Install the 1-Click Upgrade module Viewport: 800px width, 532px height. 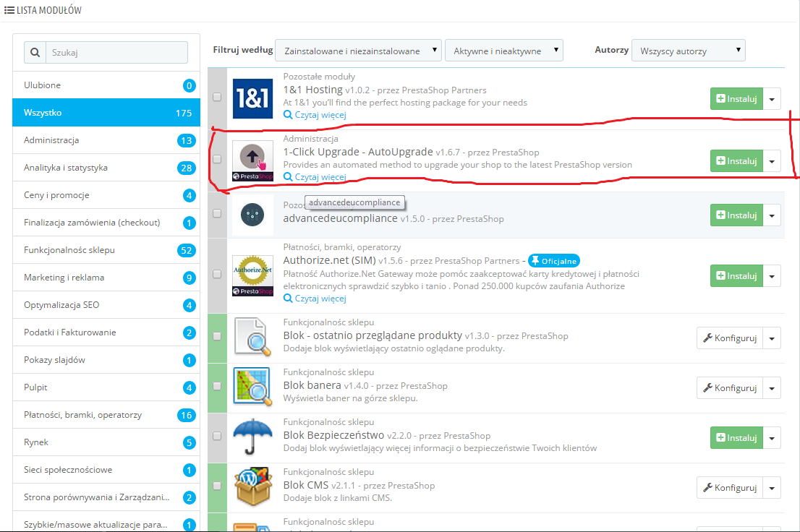click(x=737, y=161)
